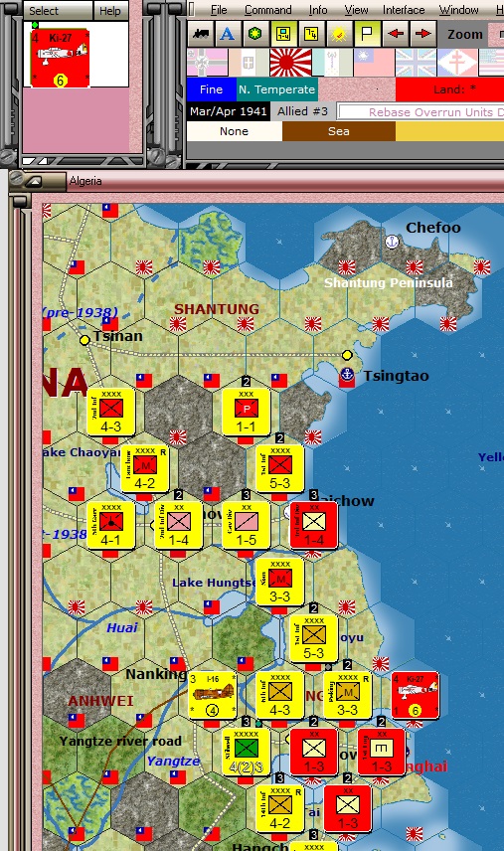The image size is (504, 851).
Task: Select the Ki-27 fighter on the map
Action: 415,695
